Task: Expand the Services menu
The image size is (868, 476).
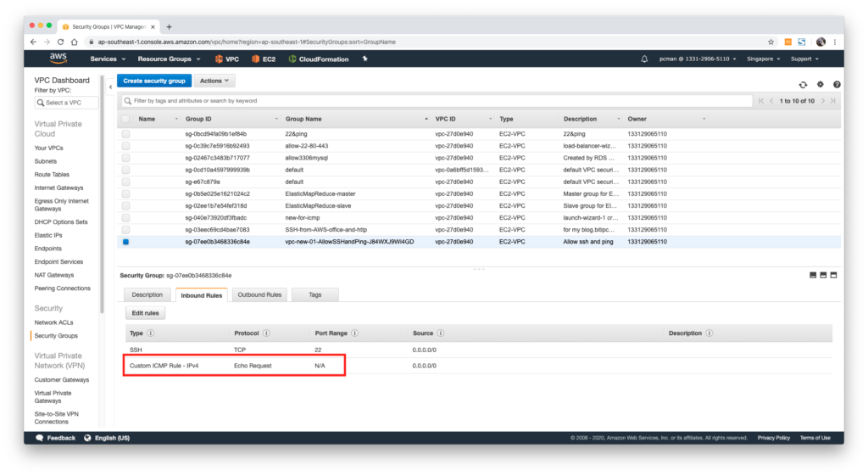Action: point(108,59)
